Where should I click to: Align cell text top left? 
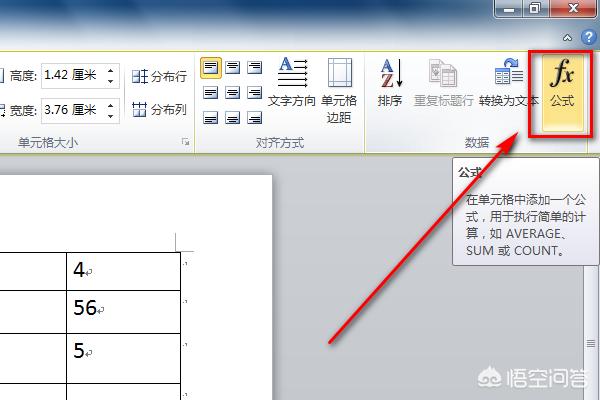(210, 68)
